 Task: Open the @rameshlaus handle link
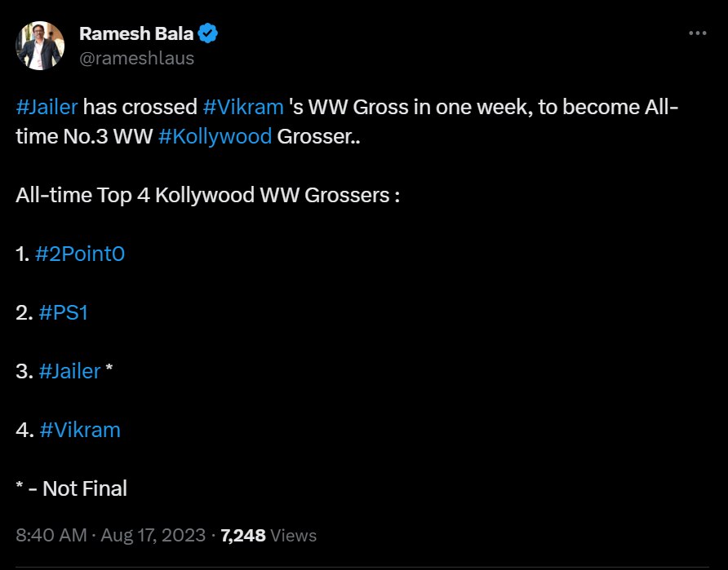(x=136, y=58)
